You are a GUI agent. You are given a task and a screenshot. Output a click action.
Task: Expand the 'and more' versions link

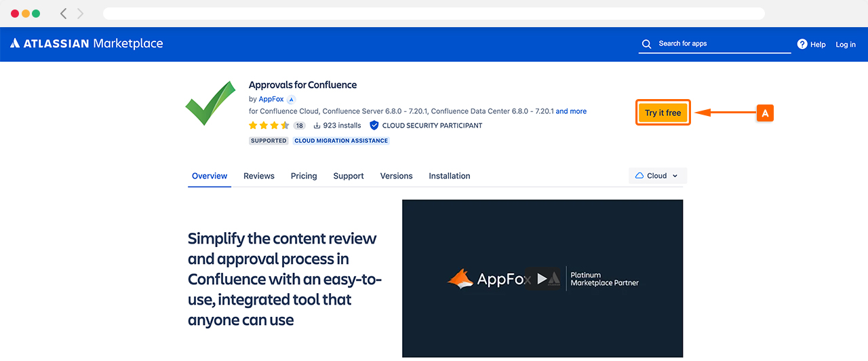pyautogui.click(x=571, y=111)
